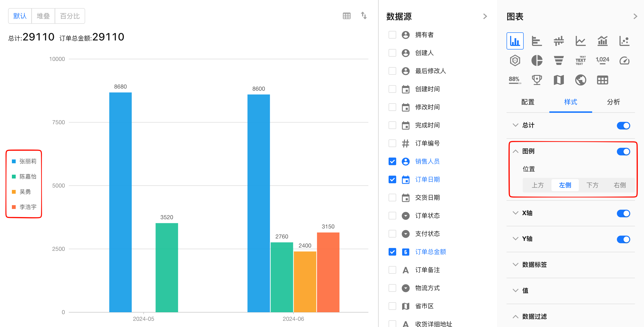The height and width of the screenshot is (327, 644).
Task: Switch to the 配置 tab
Action: point(527,102)
